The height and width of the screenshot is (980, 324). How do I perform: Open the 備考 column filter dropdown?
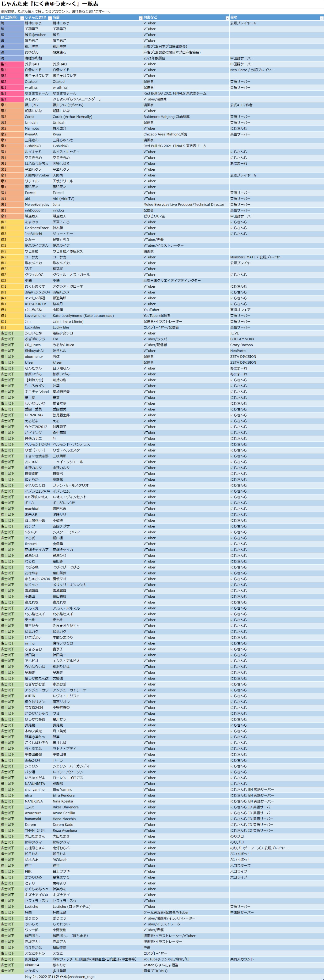click(x=322, y=18)
